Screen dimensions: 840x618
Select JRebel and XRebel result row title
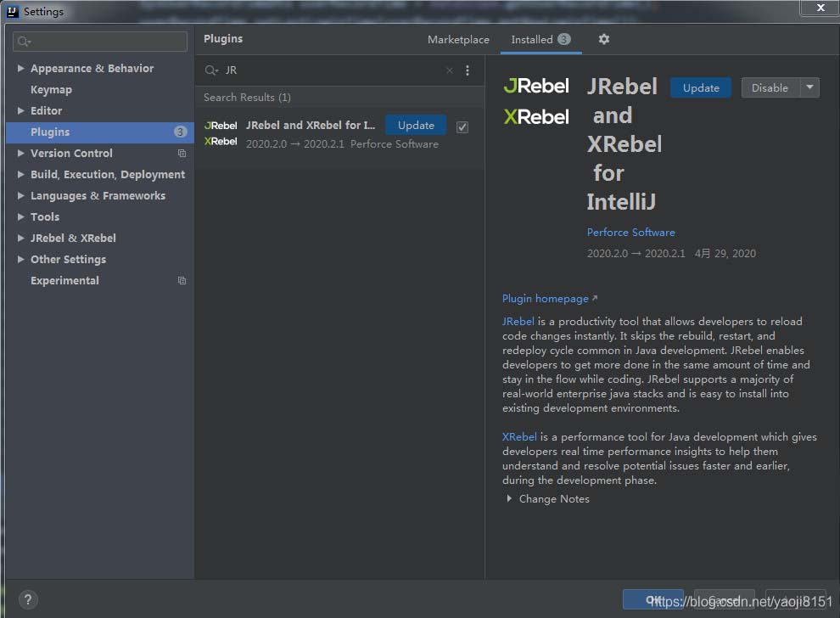(311, 125)
